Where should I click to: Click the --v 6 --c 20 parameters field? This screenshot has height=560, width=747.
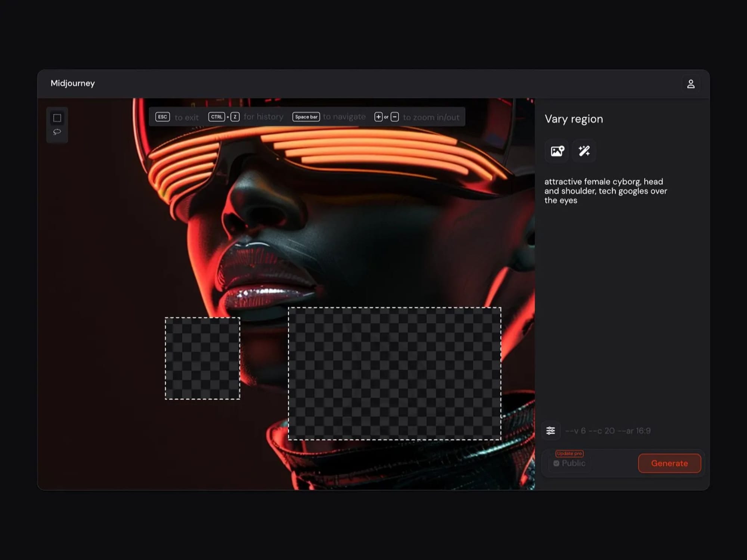[608, 431]
